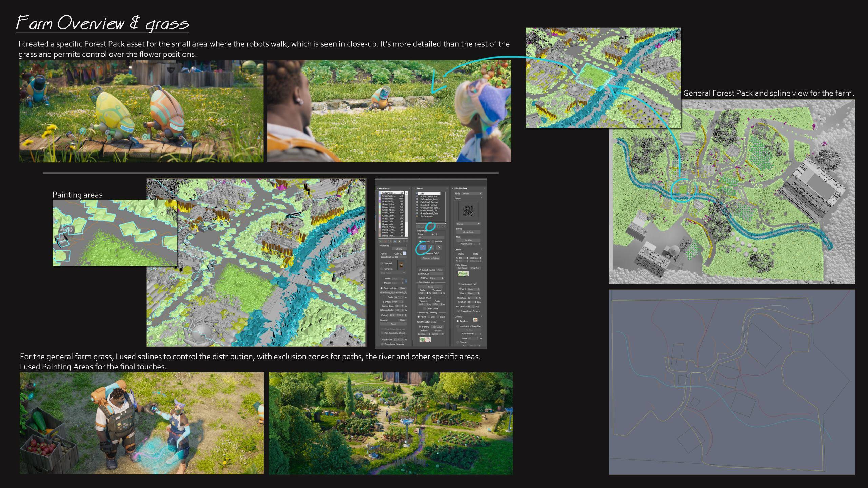Image resolution: width=868 pixels, height=488 pixels.
Task: Click the dense.bmp bitmap button
Action: [468, 232]
